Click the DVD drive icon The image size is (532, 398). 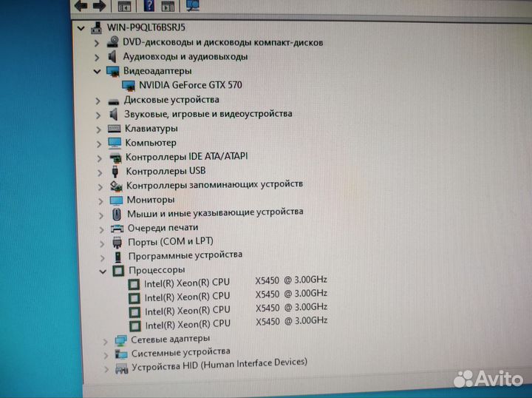(x=112, y=42)
